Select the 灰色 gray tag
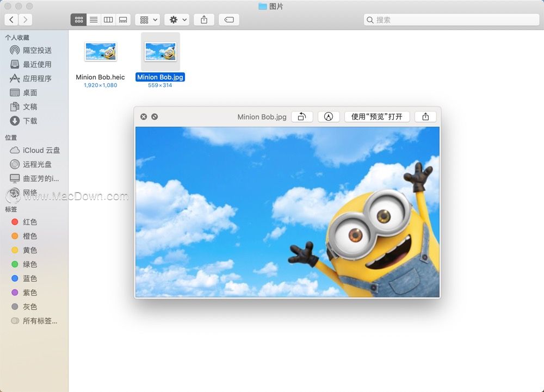 [x=34, y=307]
